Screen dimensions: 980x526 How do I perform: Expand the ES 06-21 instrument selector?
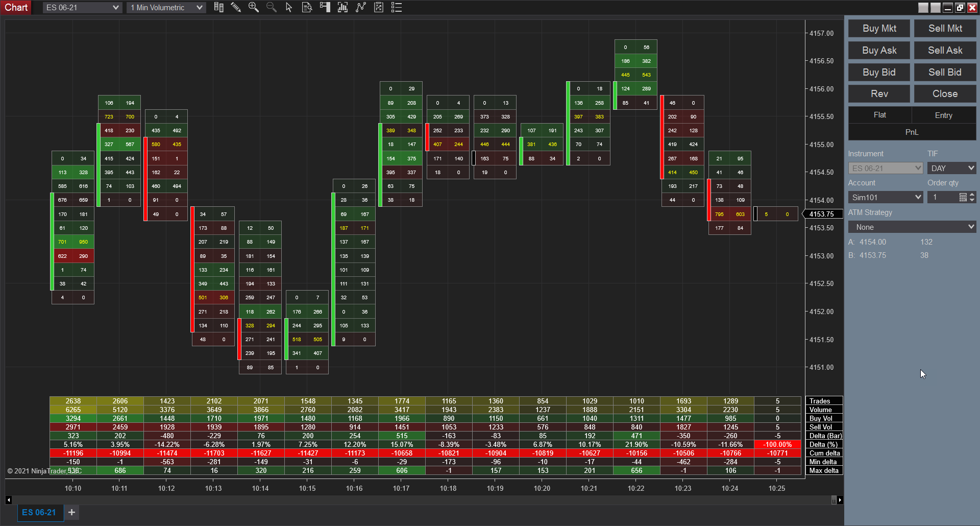[82, 8]
